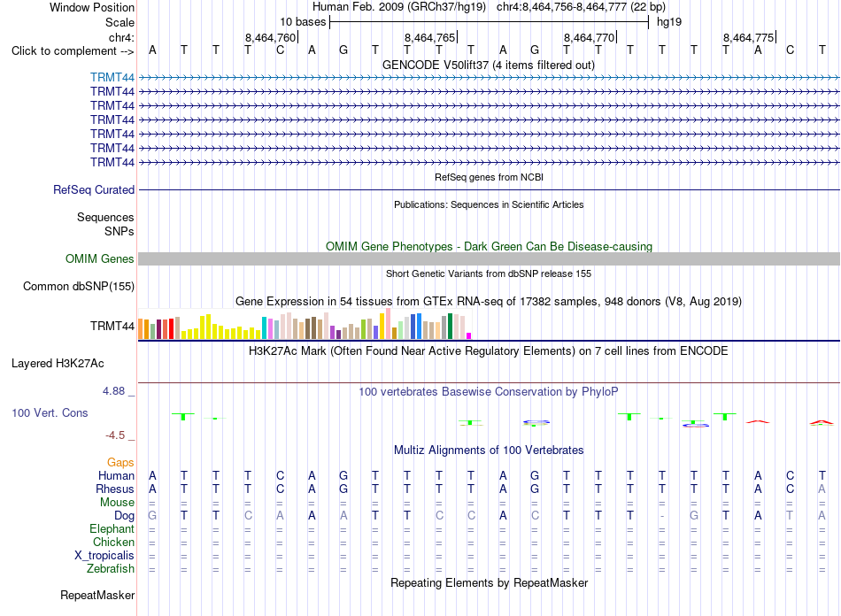Click the Dog species label
Image resolution: width=841 pixels, height=616 pixels.
124,516
